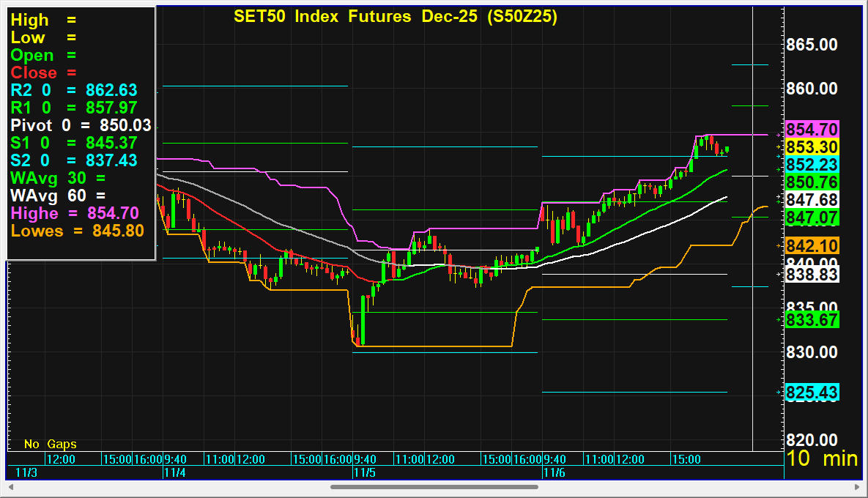Open the 10 min interval selector
The image size is (868, 498).
[x=822, y=459]
